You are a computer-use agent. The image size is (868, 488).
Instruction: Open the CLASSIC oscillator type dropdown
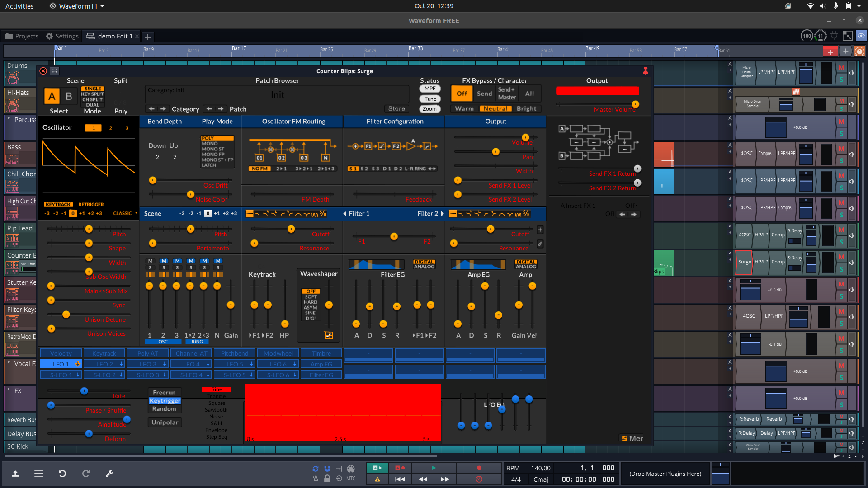(x=125, y=213)
